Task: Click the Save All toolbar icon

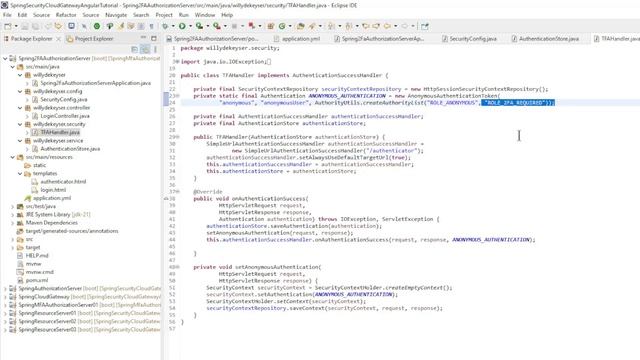Action: 36,26
